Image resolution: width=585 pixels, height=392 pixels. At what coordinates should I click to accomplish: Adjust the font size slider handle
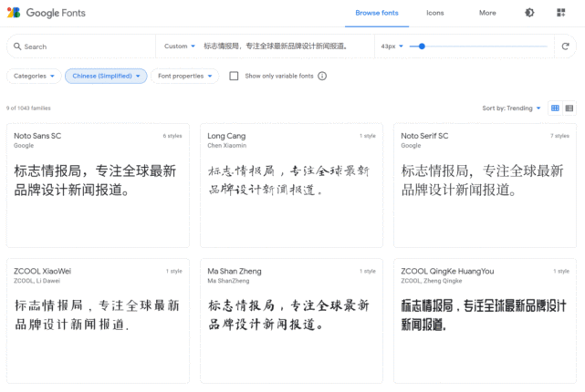422,46
